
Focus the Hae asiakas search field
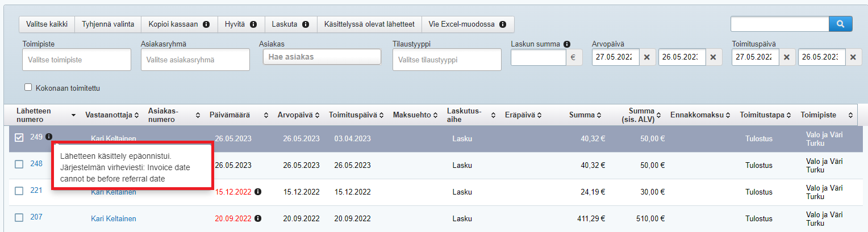[322, 57]
